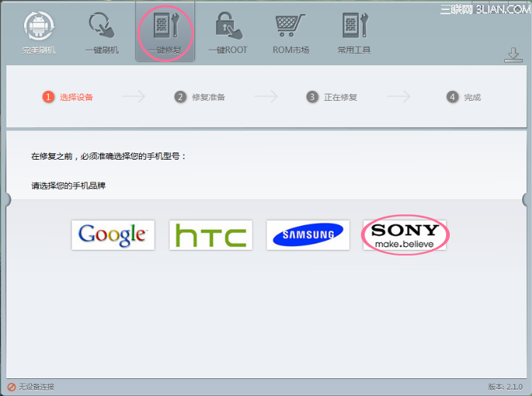This screenshot has width=532, height=396.
Task: Click step 2 修复准备 in the wizard
Action: point(199,97)
